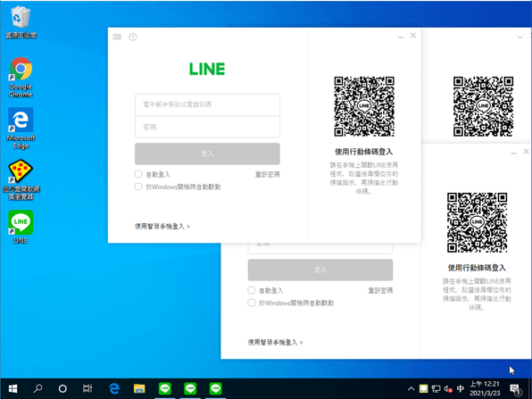Open help question mark icon in LINE window
The width and height of the screenshot is (532, 399).
[x=133, y=37]
